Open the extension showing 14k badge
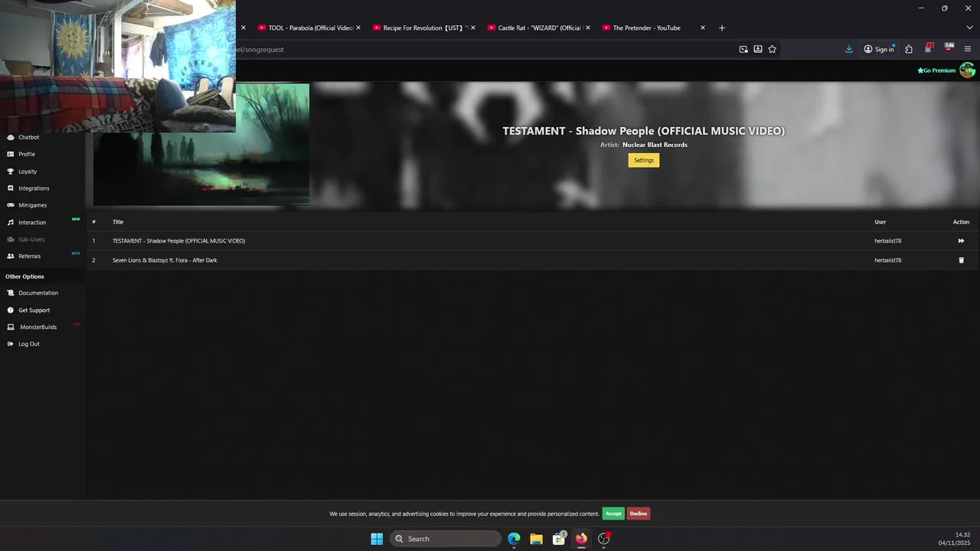 (x=949, y=48)
